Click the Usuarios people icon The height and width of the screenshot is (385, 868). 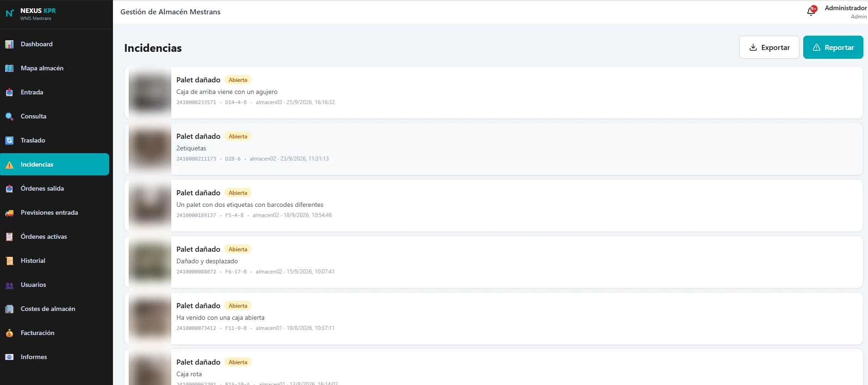click(9, 285)
